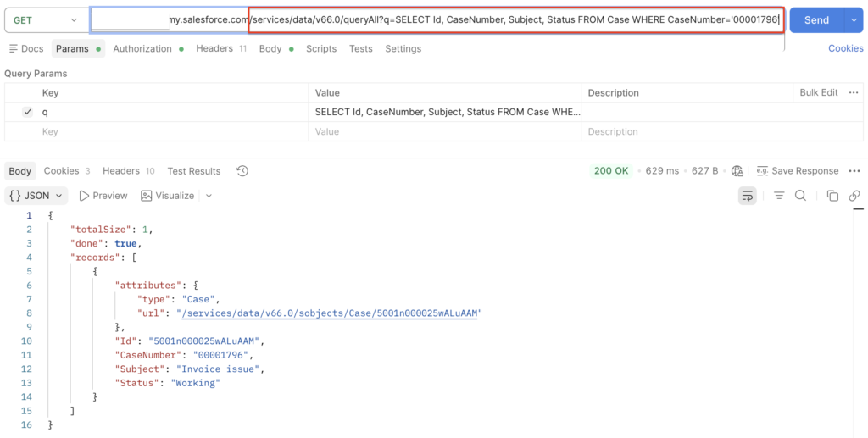Click the 629 ms response time
This screenshot has width=868, height=438.
[x=662, y=171]
